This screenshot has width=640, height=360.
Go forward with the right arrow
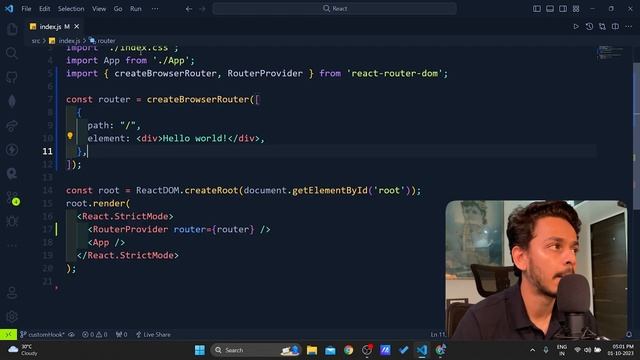[x=202, y=9]
